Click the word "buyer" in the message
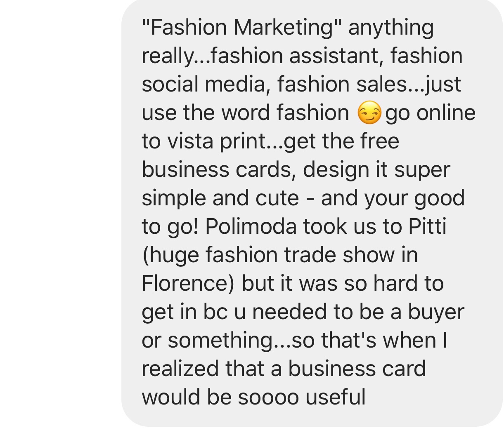Screen dimensions: 504x428 [x=436, y=312]
